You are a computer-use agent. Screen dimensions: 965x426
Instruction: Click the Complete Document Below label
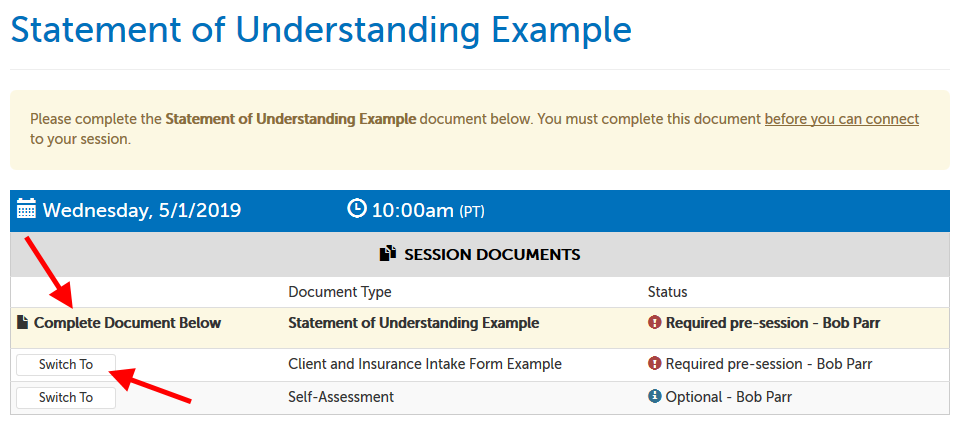tap(127, 323)
